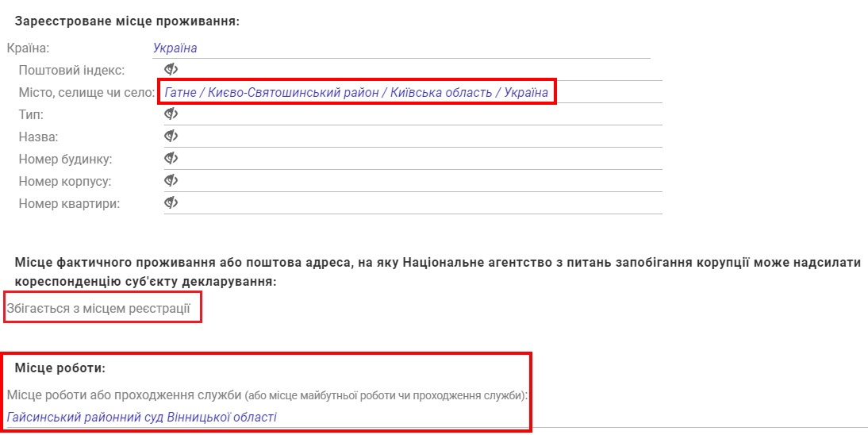Click the crossed-eye icon for Номер квартири
This screenshot has width=868, height=435.
[x=171, y=203]
